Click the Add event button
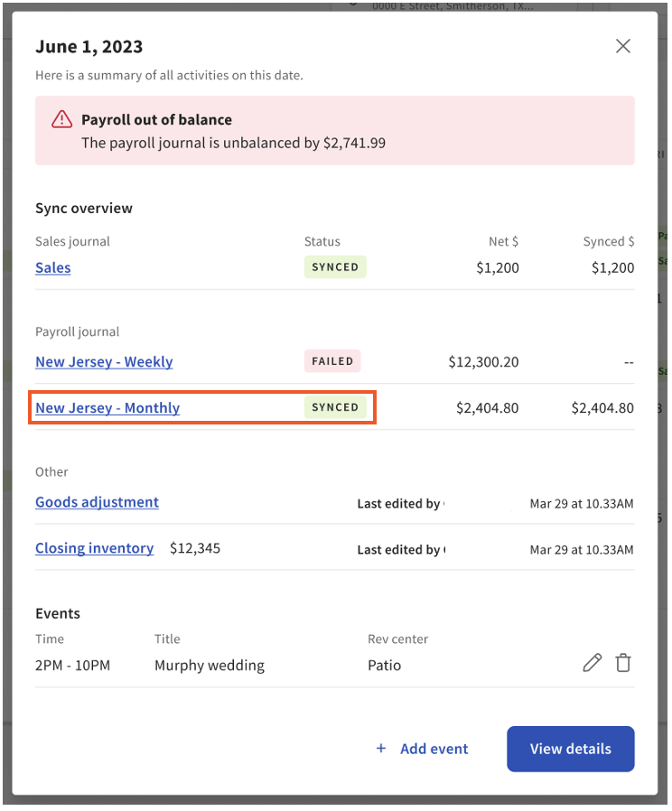The image size is (672, 811). [x=422, y=749]
